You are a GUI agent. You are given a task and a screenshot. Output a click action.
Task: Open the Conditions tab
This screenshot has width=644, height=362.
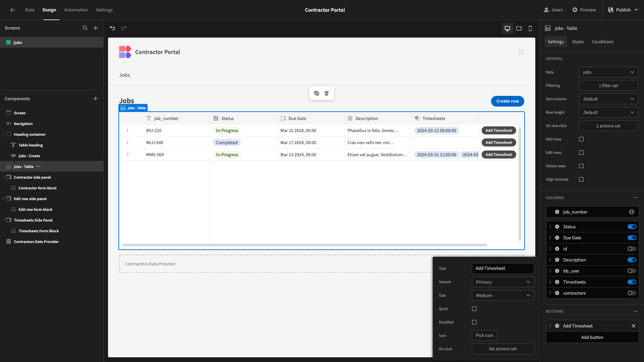point(602,42)
